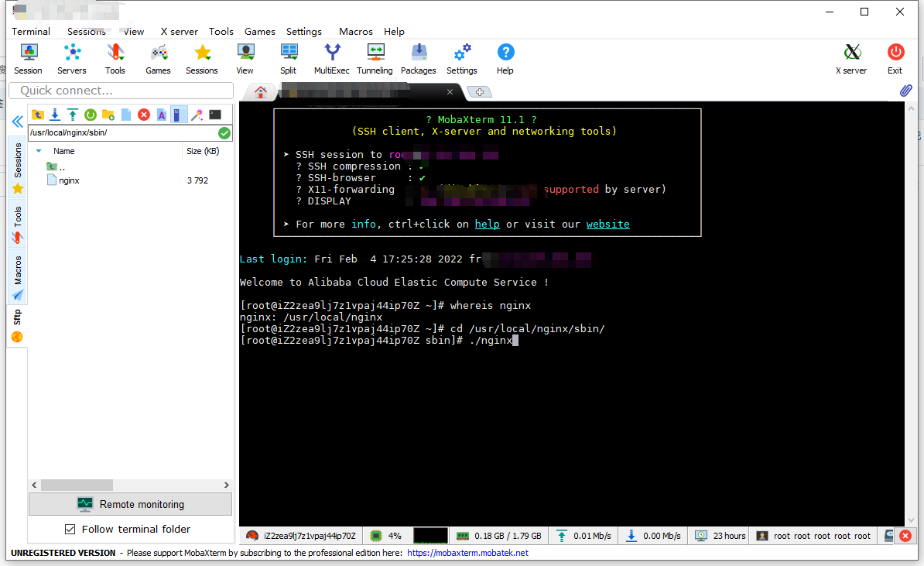This screenshot has height=566, width=924.
Task: Click the SFTP horizontal scrollbar thumb
Action: 77,485
